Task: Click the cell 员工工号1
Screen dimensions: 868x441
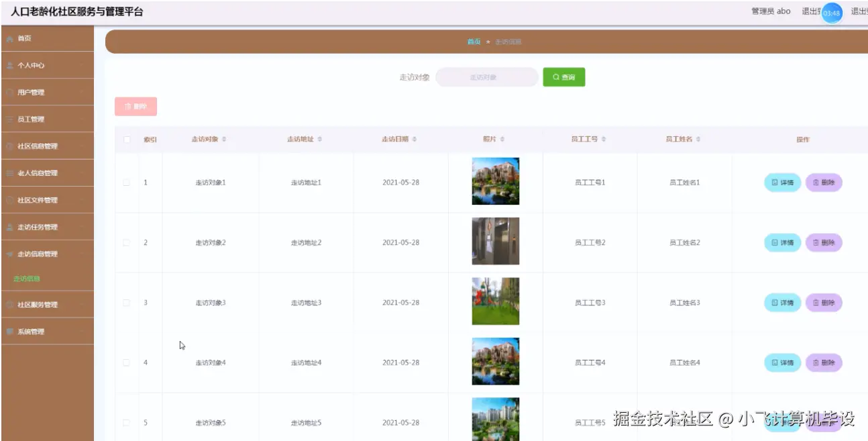Action: click(590, 183)
